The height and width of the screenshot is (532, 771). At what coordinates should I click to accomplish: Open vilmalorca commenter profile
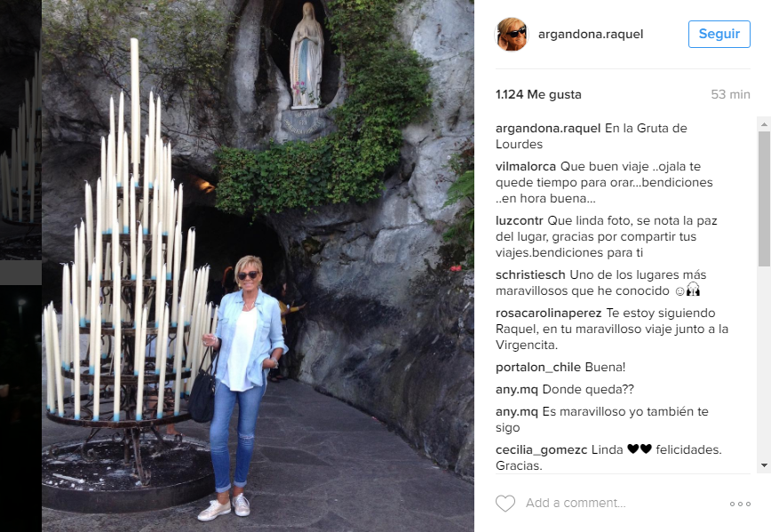(x=526, y=166)
